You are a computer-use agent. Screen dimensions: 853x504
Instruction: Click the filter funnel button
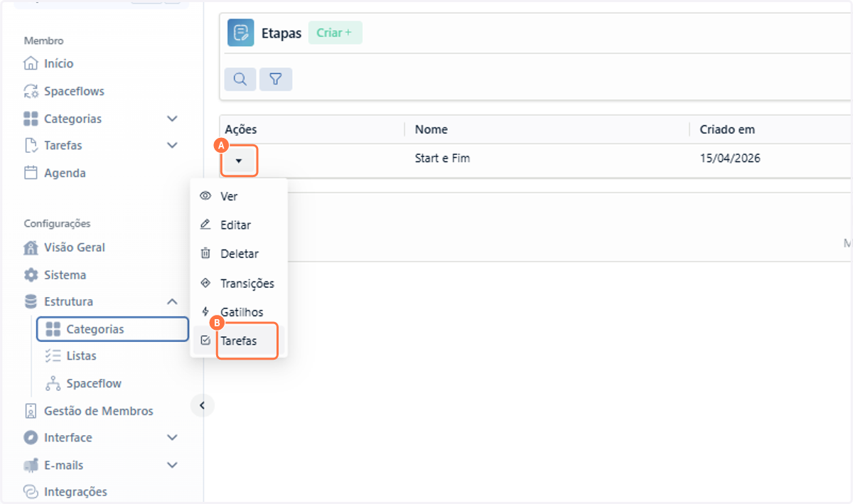(x=276, y=79)
